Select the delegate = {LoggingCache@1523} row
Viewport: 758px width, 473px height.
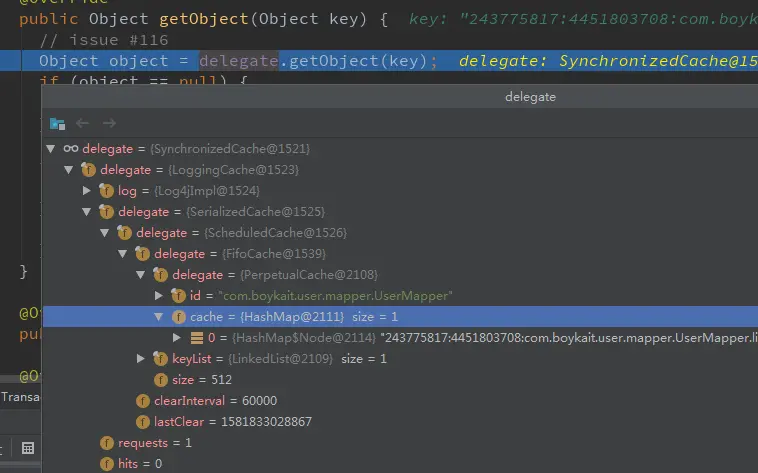pos(400,170)
